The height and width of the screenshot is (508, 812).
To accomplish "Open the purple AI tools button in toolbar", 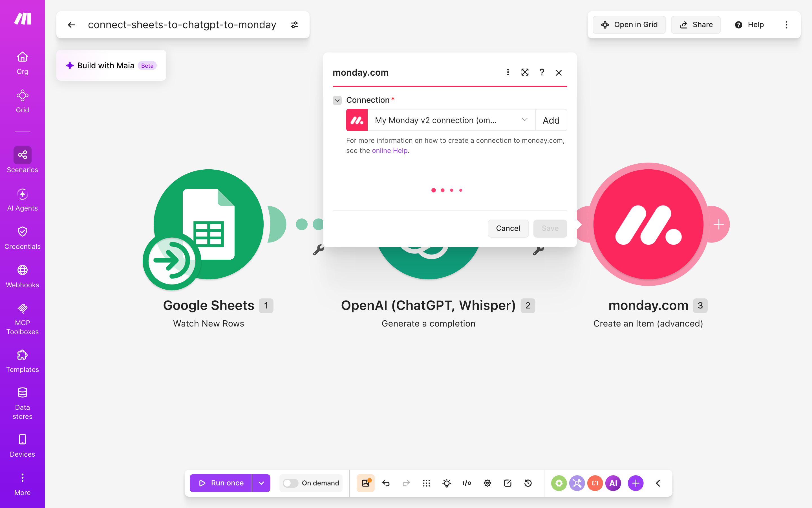I will pyautogui.click(x=613, y=483).
